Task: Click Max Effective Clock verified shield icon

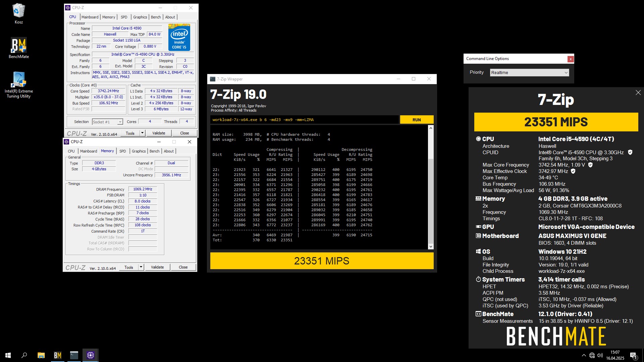Action: click(573, 171)
